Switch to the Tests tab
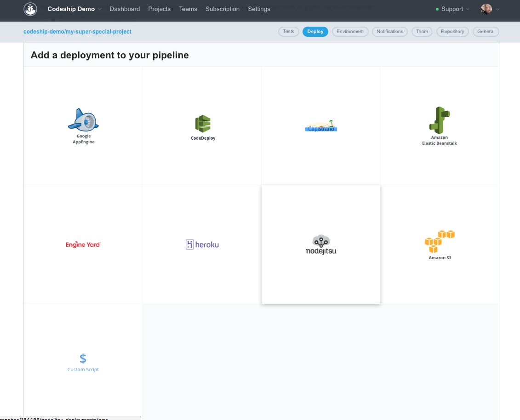Viewport: 520px width, 420px height. (x=289, y=32)
